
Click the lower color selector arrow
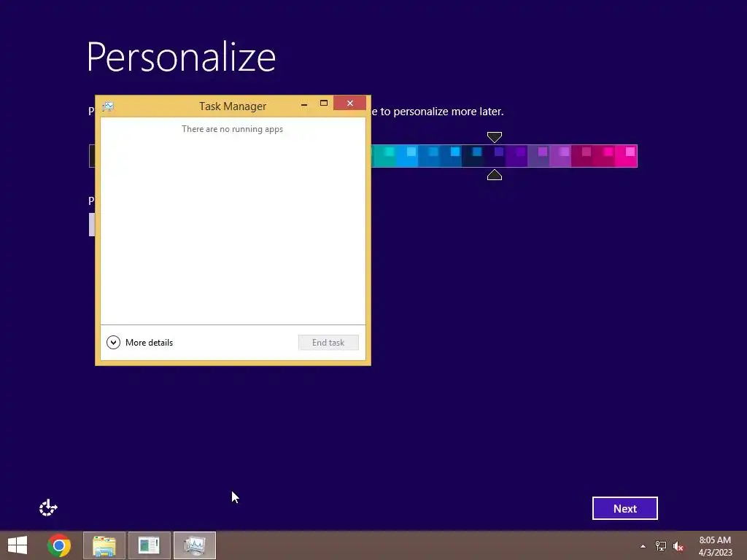(x=495, y=175)
